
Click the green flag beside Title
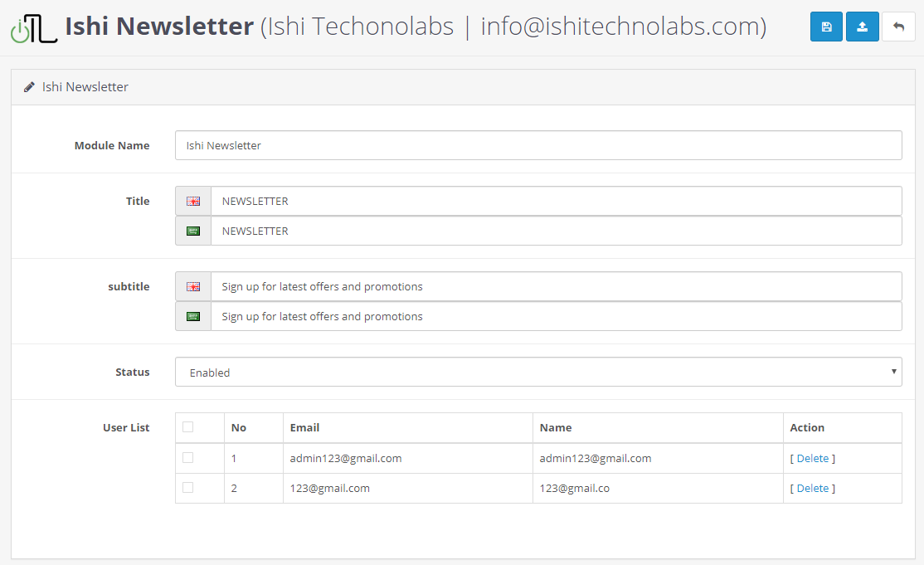[x=193, y=231]
